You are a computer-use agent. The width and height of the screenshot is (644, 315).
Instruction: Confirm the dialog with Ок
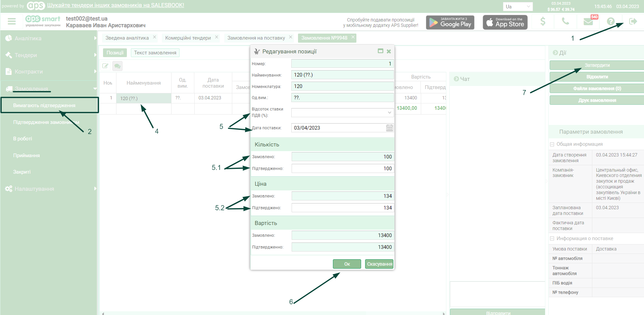tap(347, 264)
